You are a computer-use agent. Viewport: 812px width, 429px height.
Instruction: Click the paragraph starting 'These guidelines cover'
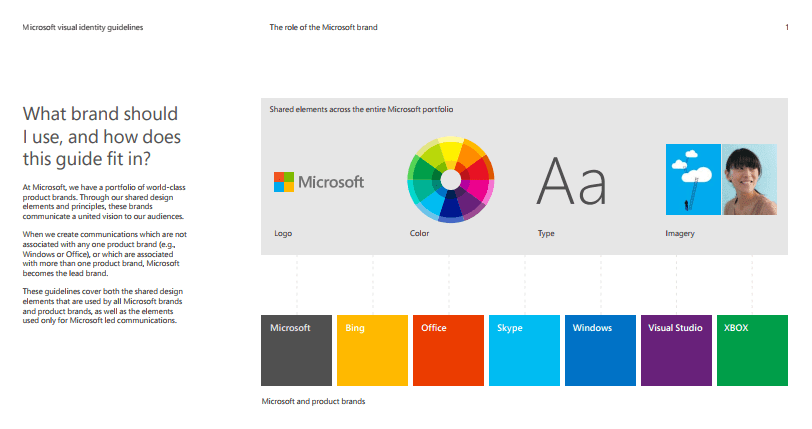pyautogui.click(x=103, y=306)
